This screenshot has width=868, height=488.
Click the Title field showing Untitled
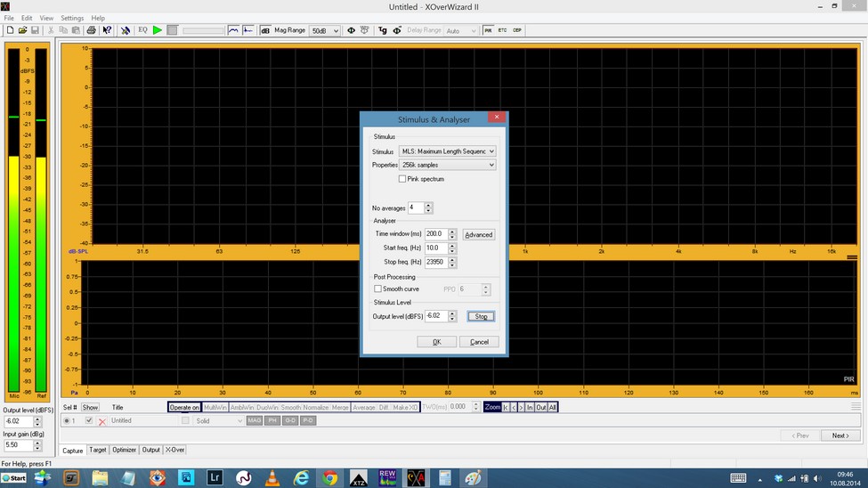click(x=142, y=421)
